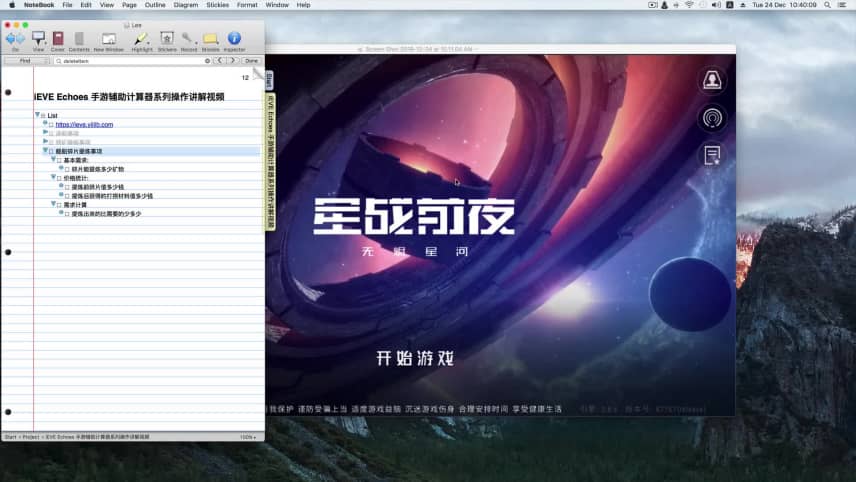Click the page title IEVE Echoes heading
This screenshot has width=856, height=482.
point(129,97)
